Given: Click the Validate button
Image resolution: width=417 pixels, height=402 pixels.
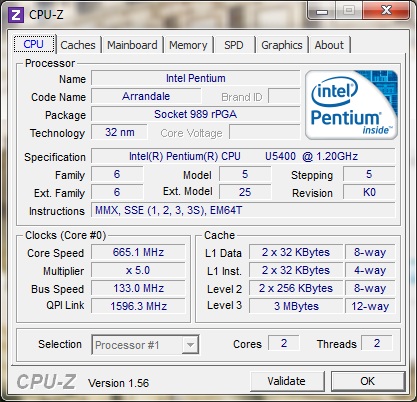Looking at the screenshot, I should [x=287, y=381].
